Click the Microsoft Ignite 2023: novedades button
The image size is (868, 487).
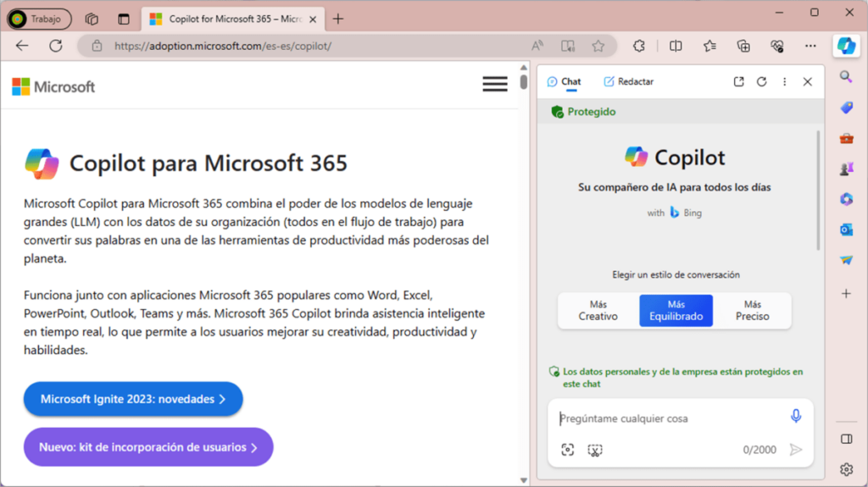coord(133,399)
